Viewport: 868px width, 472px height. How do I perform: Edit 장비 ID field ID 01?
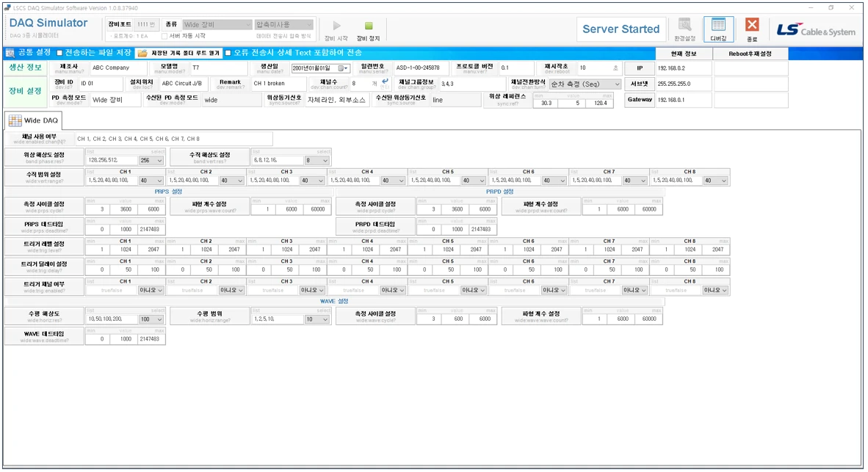click(100, 84)
